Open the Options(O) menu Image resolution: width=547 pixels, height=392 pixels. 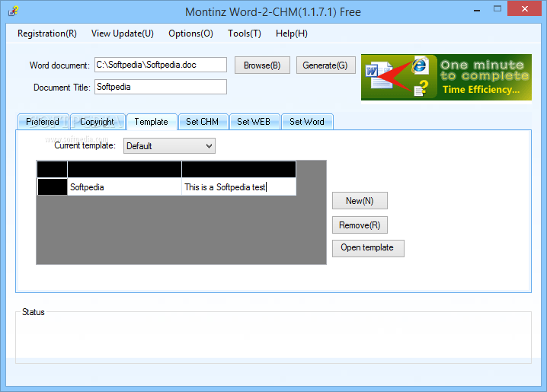(190, 33)
